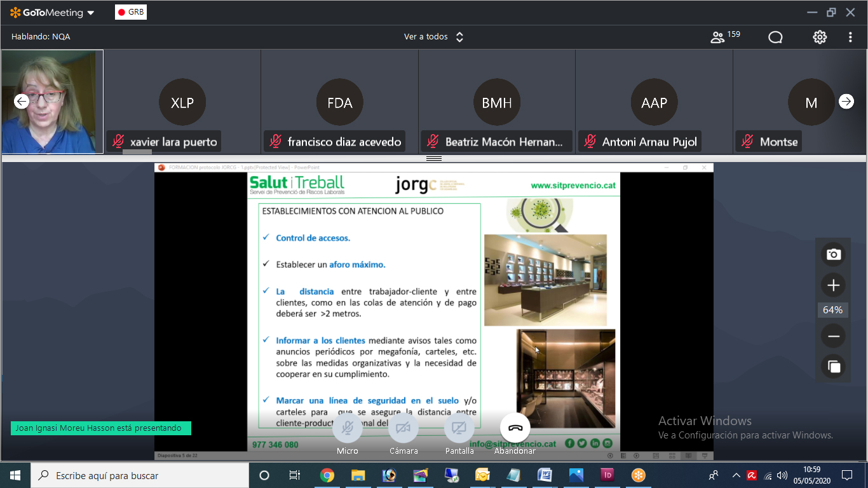Click the BMH participant avatar
The width and height of the screenshot is (868, 488).
point(497,102)
